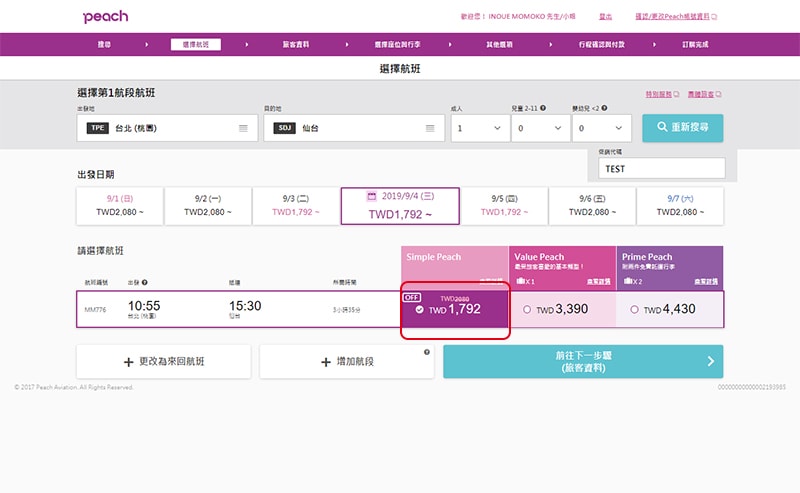Go to the first search step in progress bar
Image resolution: width=800 pixels, height=493 pixels.
(x=104, y=44)
